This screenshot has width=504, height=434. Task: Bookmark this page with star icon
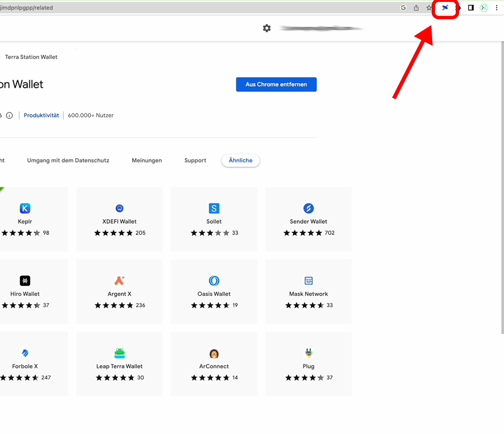[429, 8]
